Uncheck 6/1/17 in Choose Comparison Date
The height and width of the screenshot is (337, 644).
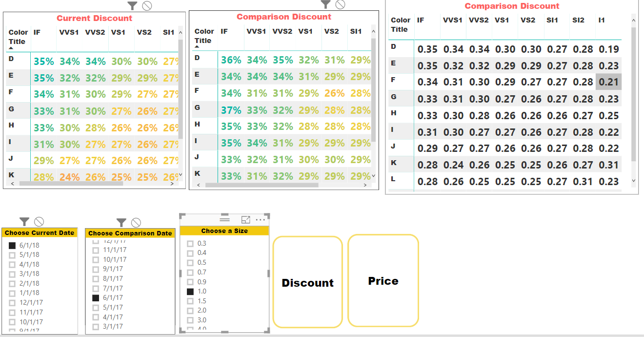tap(96, 297)
